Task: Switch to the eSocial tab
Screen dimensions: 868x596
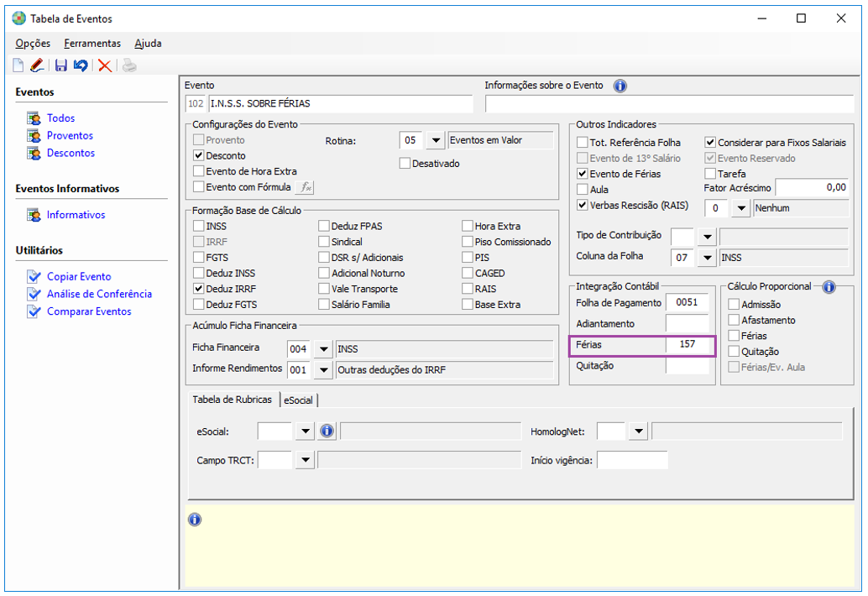Action: [x=298, y=400]
